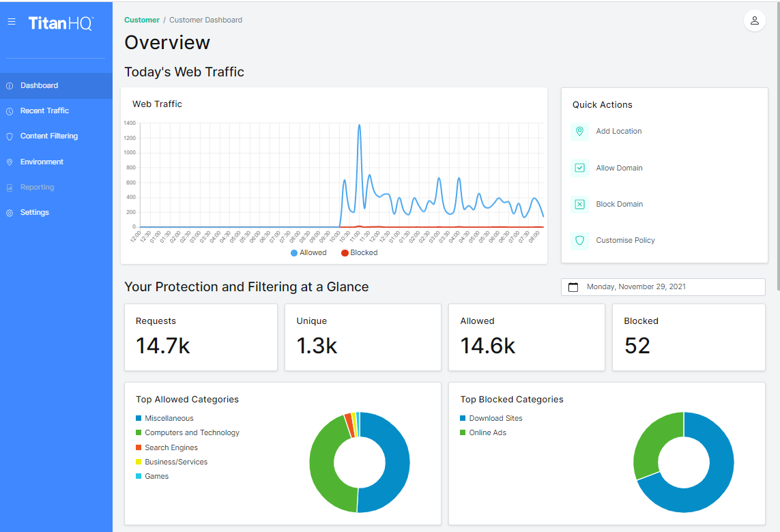Click the TitanHQ logo
Viewport: 780px width, 532px height.
61,23
